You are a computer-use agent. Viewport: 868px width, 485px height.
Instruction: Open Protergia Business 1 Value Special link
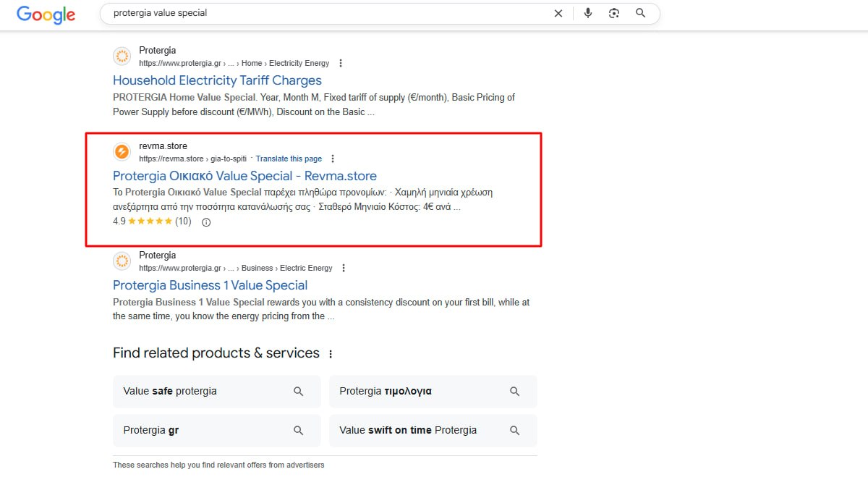click(210, 285)
